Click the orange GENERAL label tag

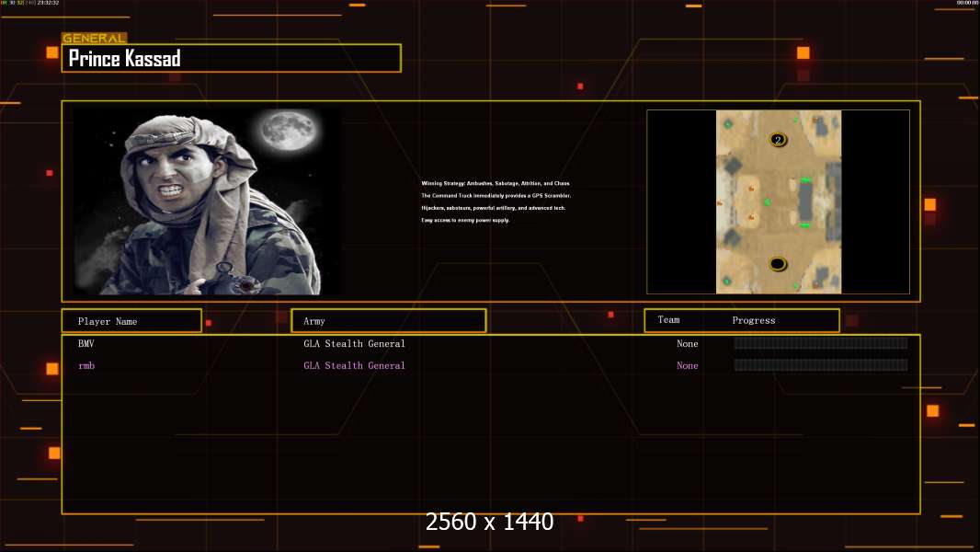pos(95,38)
